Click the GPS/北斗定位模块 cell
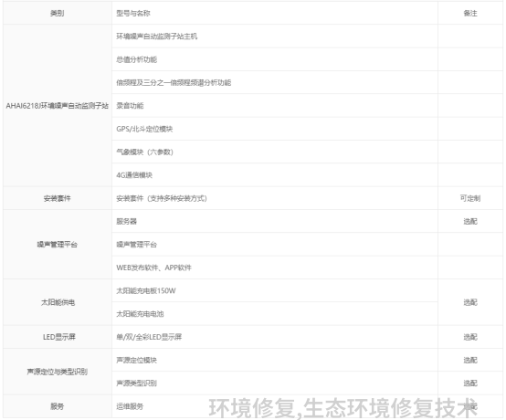 click(275, 129)
